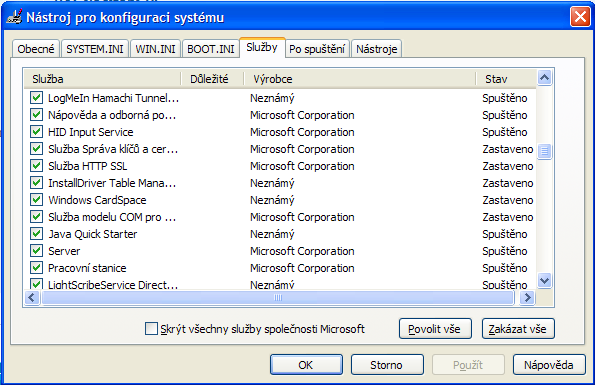Select the Pracovní stanice row text
This screenshot has width=595, height=385.
coord(87,268)
